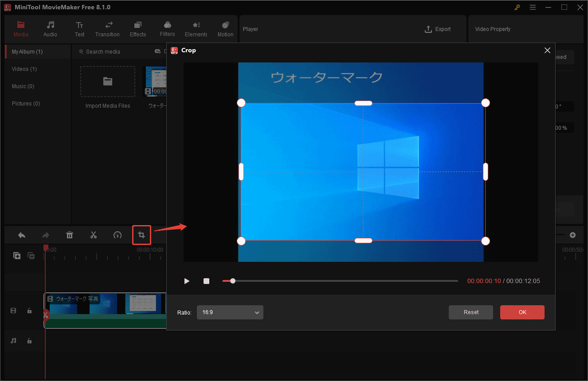Click the audio track music note icon
This screenshot has width=588, height=381.
pos(13,341)
